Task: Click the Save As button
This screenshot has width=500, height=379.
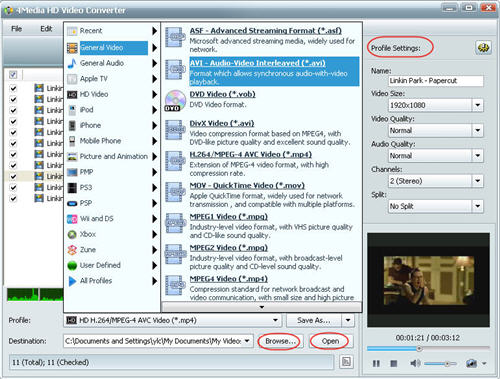Action: (x=314, y=321)
